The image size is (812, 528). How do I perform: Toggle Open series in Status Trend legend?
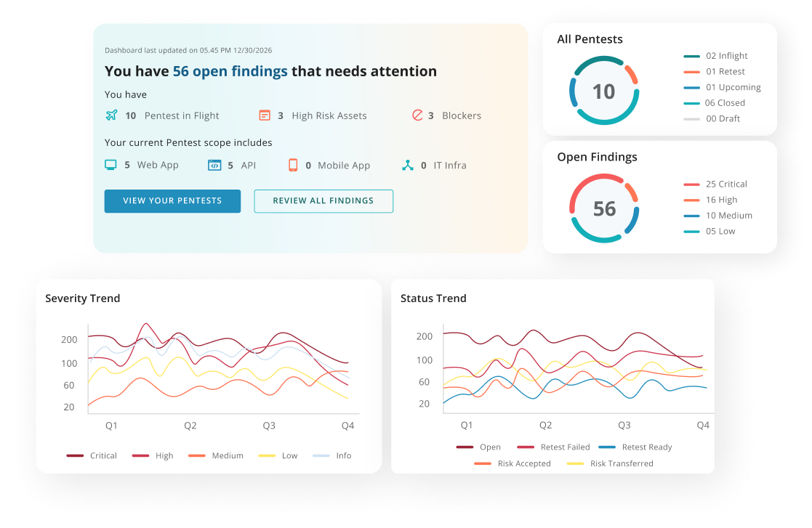(478, 447)
